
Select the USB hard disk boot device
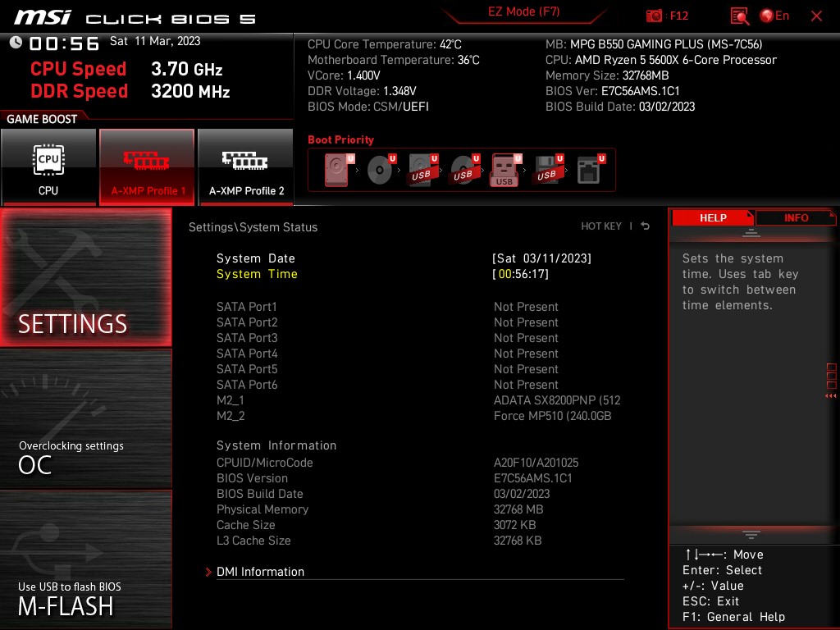coord(423,170)
